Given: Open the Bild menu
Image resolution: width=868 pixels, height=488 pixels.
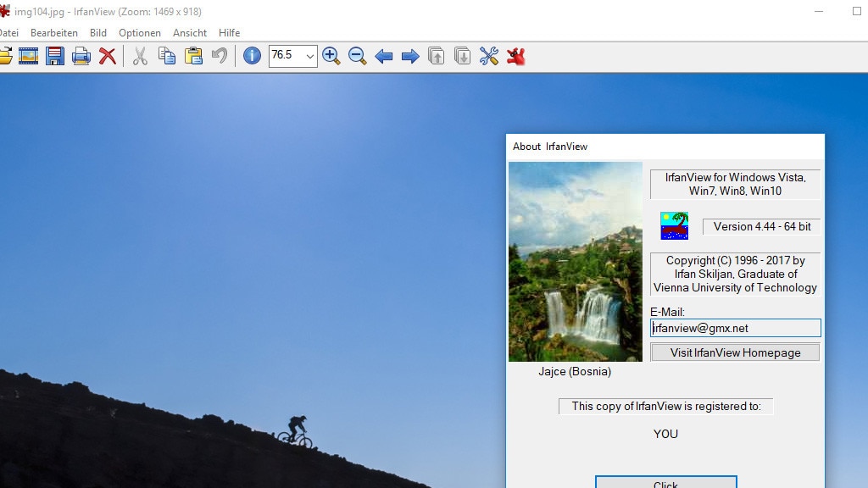Looking at the screenshot, I should [97, 32].
